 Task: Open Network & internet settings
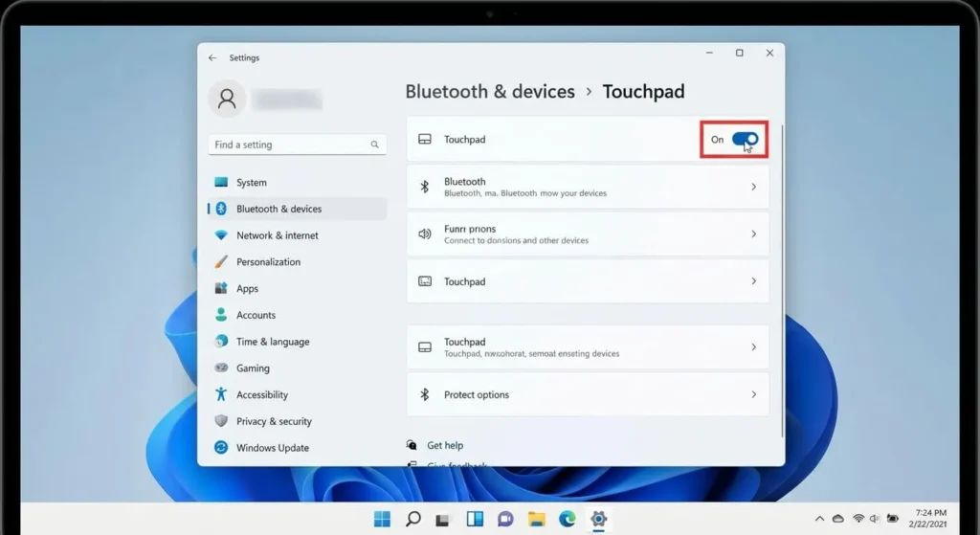click(297, 235)
